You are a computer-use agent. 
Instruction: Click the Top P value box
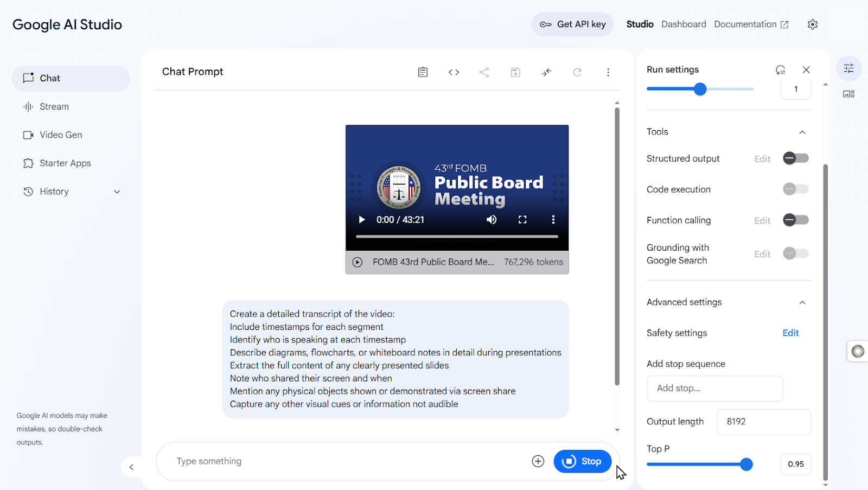pos(796,464)
